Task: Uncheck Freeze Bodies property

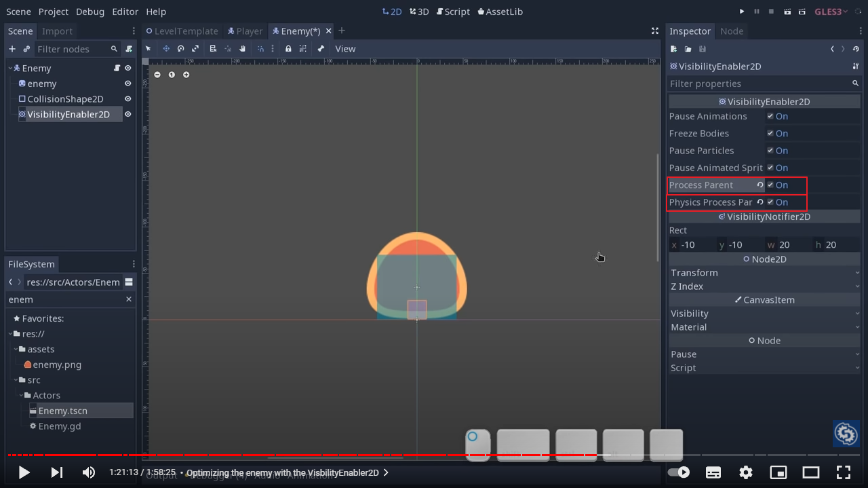Action: tap(770, 133)
